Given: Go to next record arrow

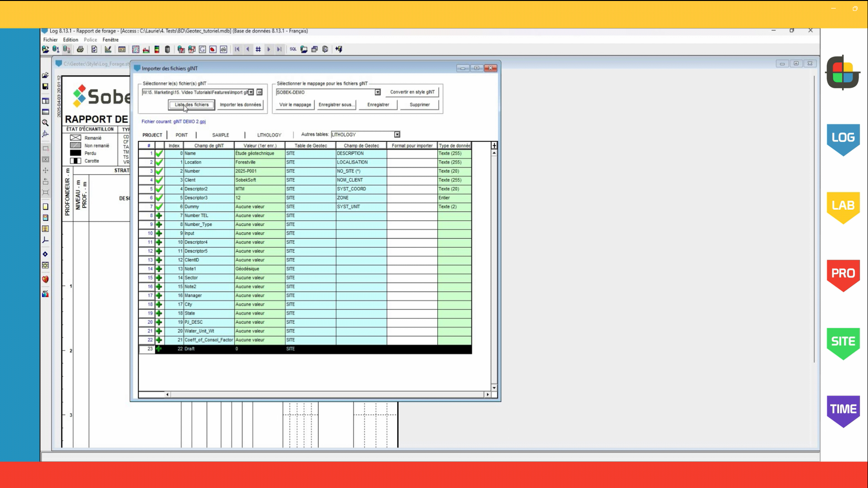Looking at the screenshot, I should point(269,49).
